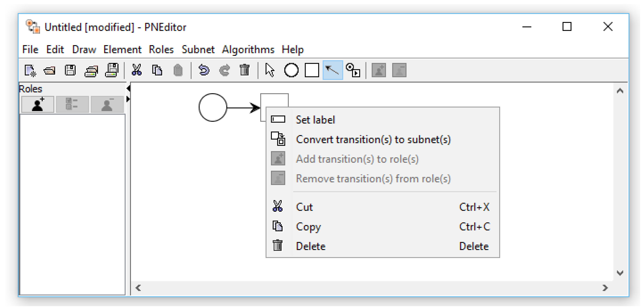The width and height of the screenshot is (644, 308).
Task: Click the toolbar trash Delete icon
Action: coord(245,70)
